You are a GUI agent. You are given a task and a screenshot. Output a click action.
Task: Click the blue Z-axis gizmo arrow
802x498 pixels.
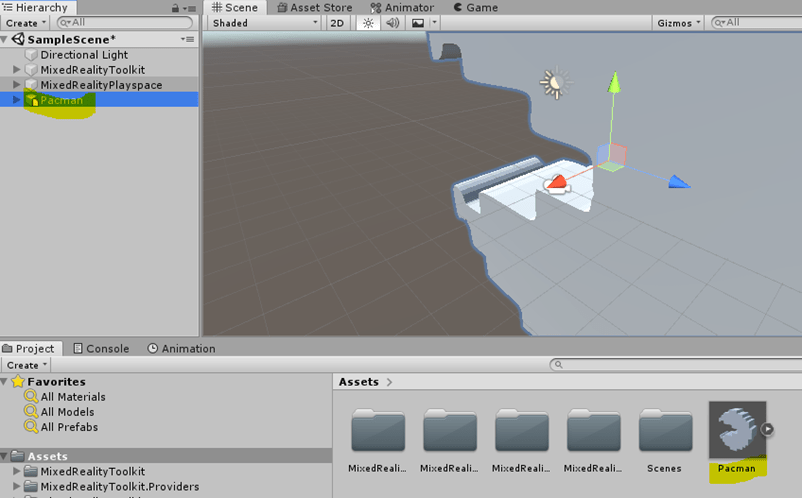[x=678, y=181]
